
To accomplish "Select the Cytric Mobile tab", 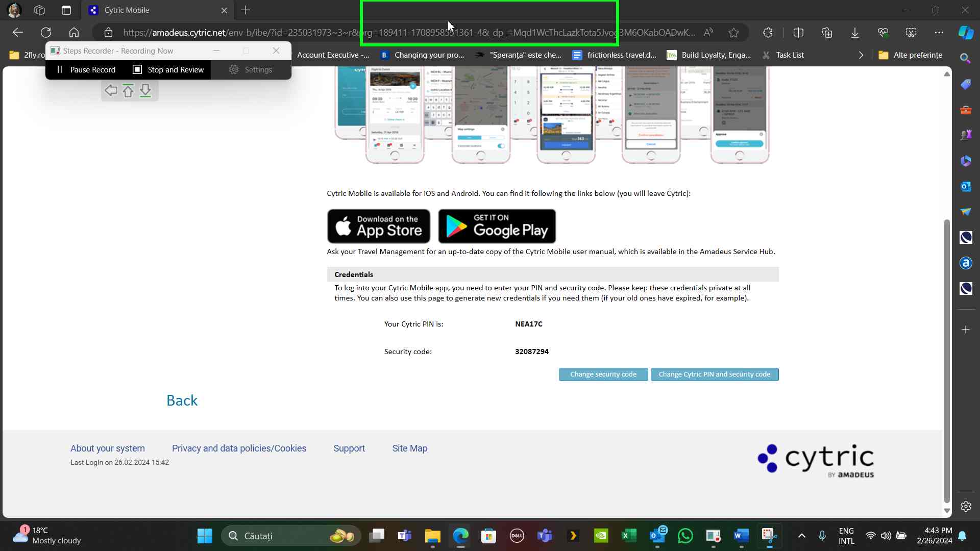I will (157, 10).
